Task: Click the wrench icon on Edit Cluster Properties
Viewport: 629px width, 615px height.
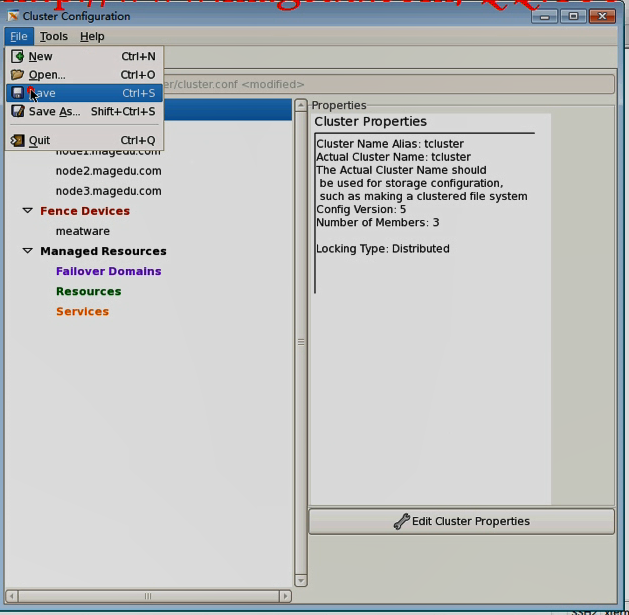Action: (401, 521)
